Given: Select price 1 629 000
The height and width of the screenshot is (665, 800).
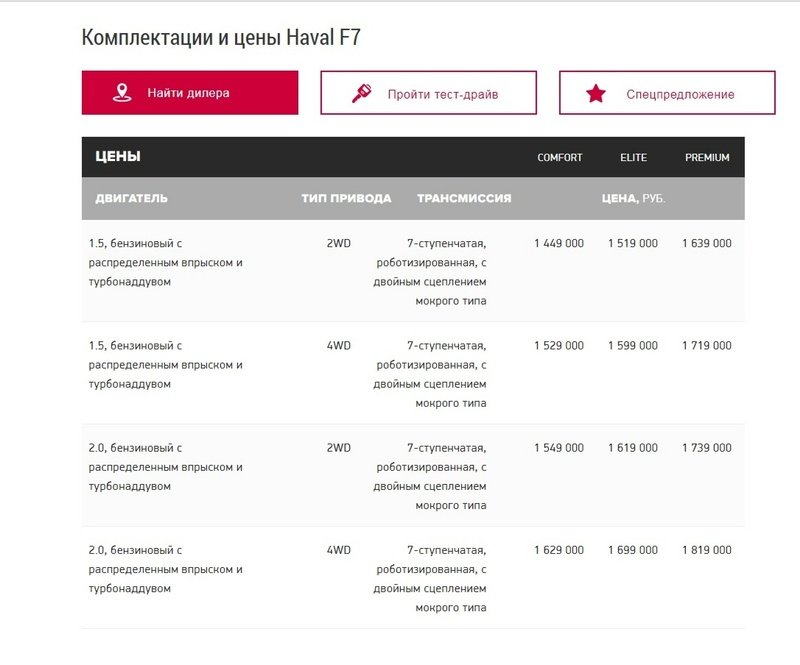Looking at the screenshot, I should pyautogui.click(x=559, y=550).
